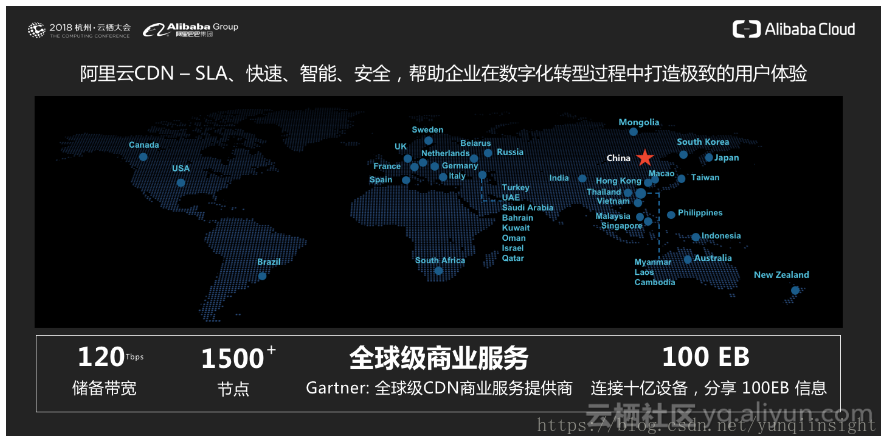Select the red star marking China
888x445 pixels.
645,157
